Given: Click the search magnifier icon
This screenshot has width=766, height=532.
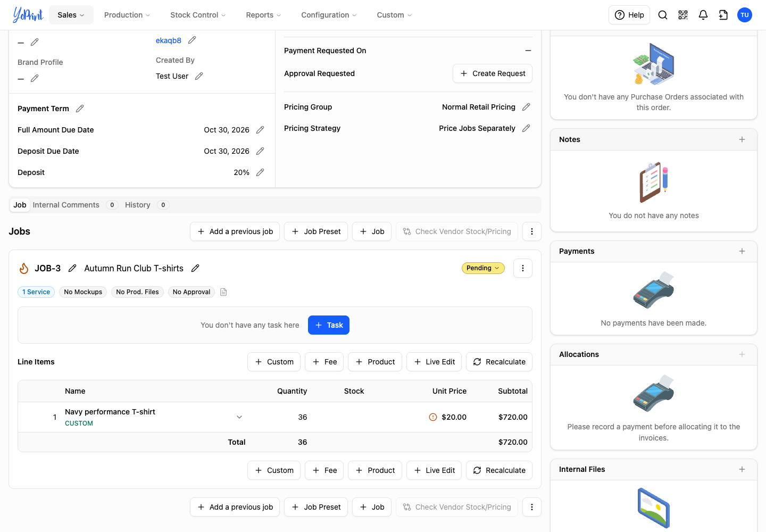Looking at the screenshot, I should tap(663, 15).
